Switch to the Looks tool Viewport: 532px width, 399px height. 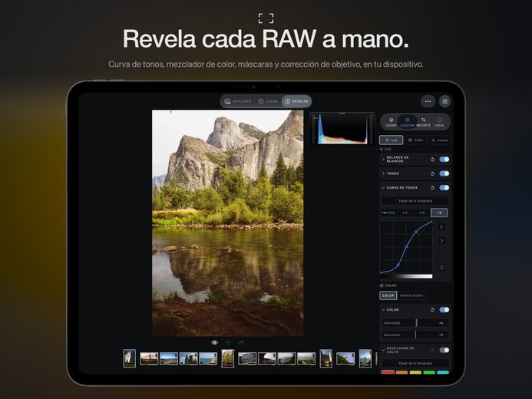pos(392,122)
